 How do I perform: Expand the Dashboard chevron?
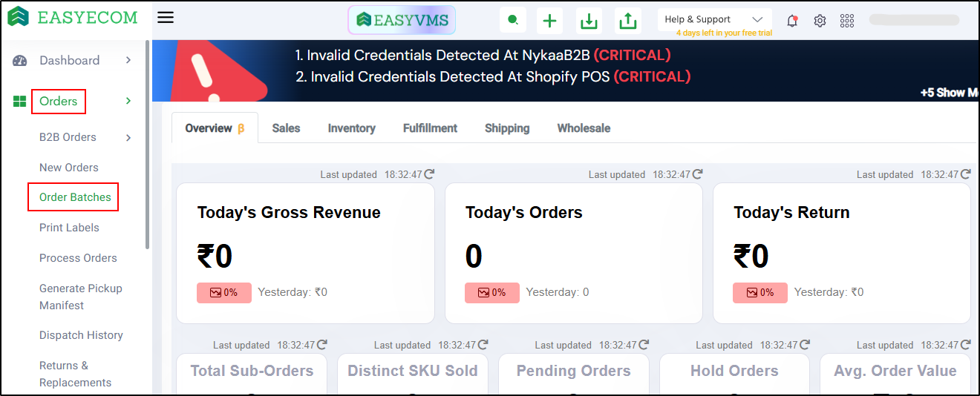[x=128, y=60]
